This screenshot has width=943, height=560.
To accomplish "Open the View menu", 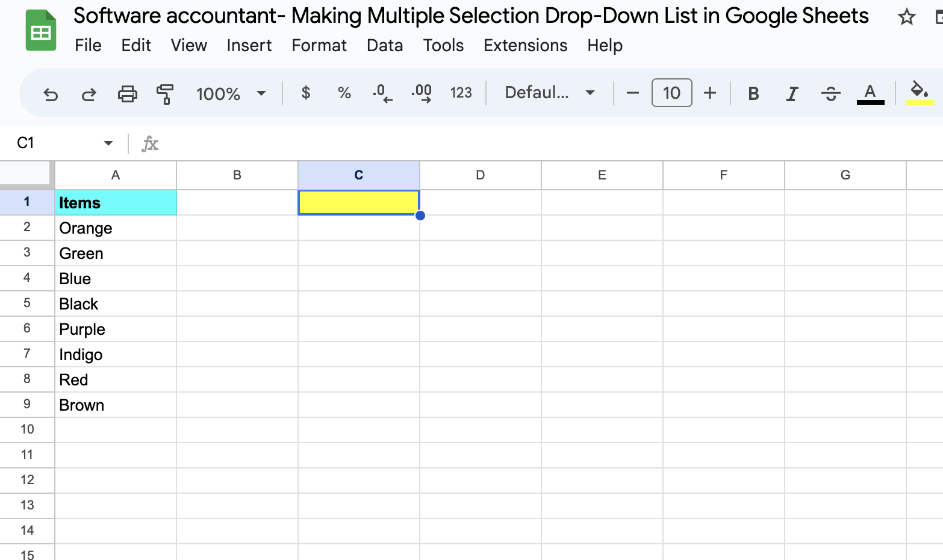I will point(188,45).
